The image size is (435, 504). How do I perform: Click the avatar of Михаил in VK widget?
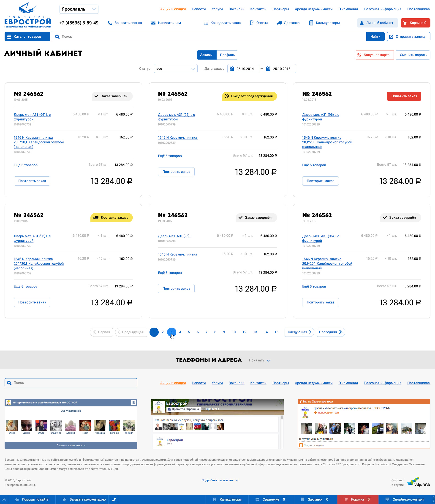coord(129,425)
